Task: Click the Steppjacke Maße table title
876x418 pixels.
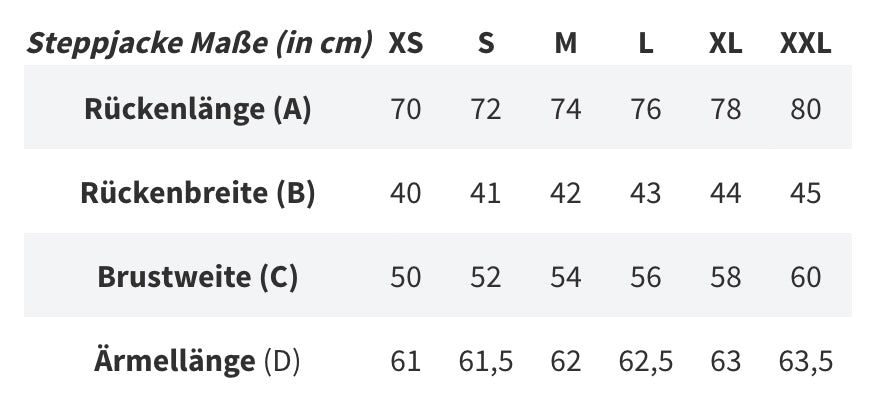Action: (199, 43)
